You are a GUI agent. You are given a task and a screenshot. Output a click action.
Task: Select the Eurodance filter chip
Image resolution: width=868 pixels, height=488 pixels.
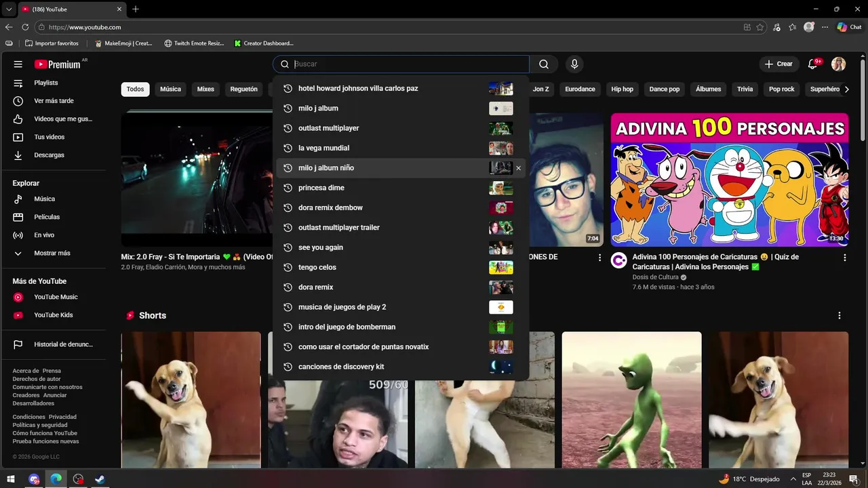pos(580,89)
